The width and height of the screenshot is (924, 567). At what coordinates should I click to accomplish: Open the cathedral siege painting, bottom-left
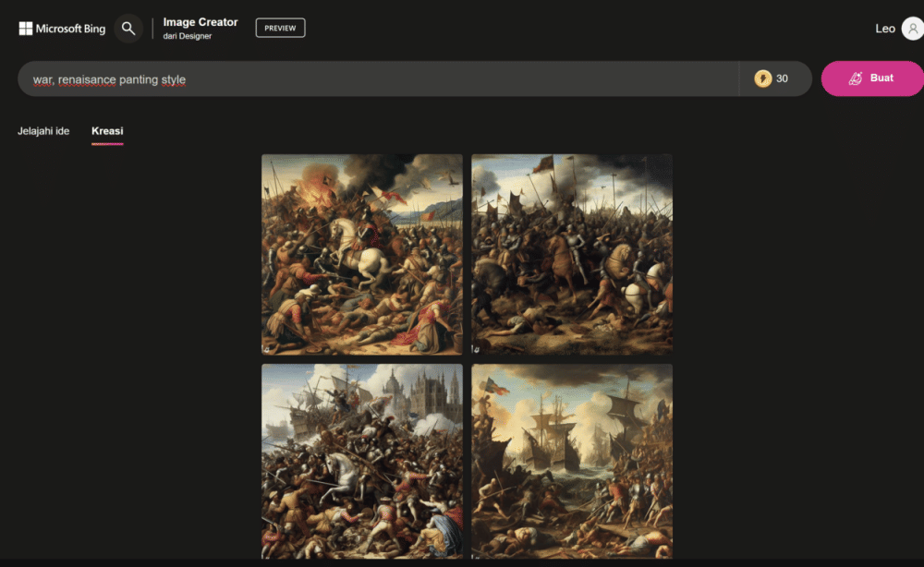pyautogui.click(x=361, y=461)
